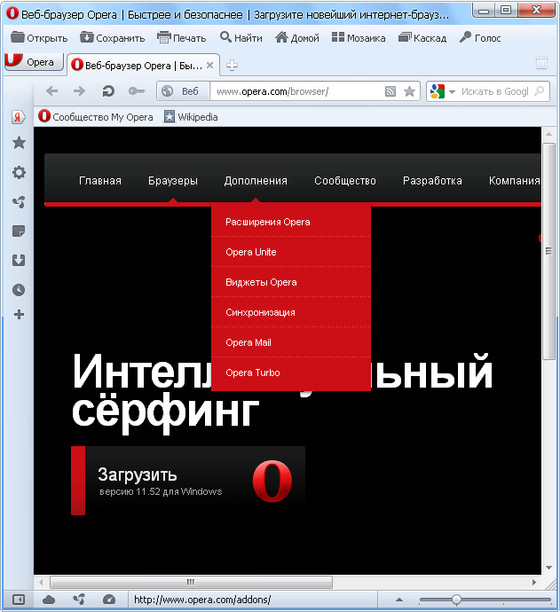Viewport: 560px width, 612px height.
Task: Click the Сохранить toolbar button
Action: coord(112,38)
